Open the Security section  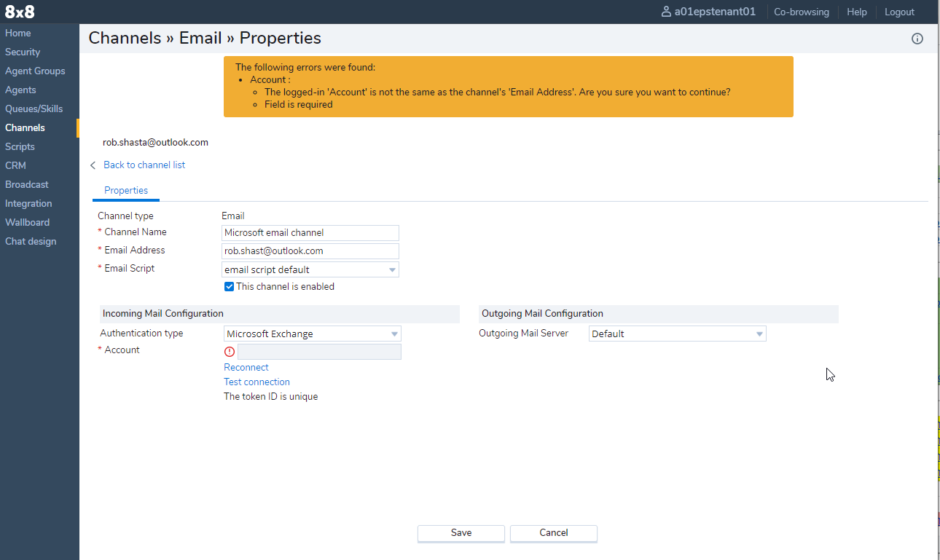coord(23,52)
